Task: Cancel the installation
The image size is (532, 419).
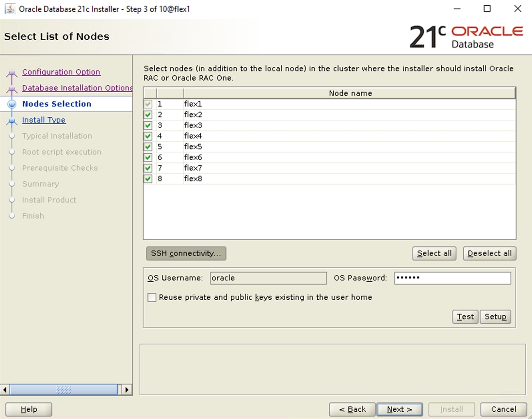Action: tap(503, 409)
